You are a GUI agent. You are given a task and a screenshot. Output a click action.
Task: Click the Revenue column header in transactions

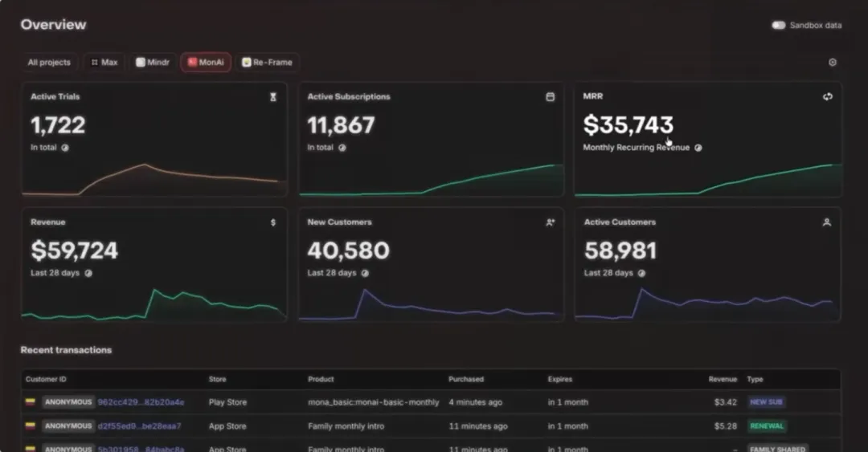pyautogui.click(x=723, y=380)
